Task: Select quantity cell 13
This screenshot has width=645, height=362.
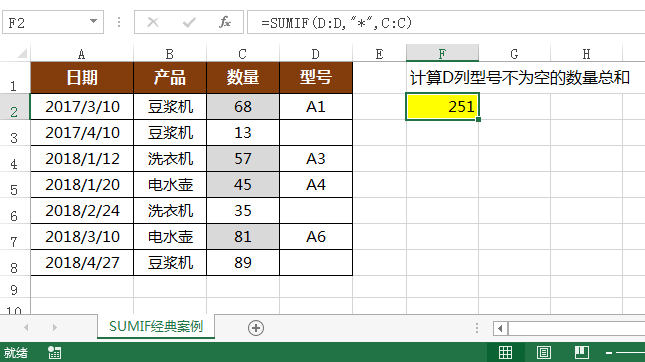Action: click(x=243, y=133)
